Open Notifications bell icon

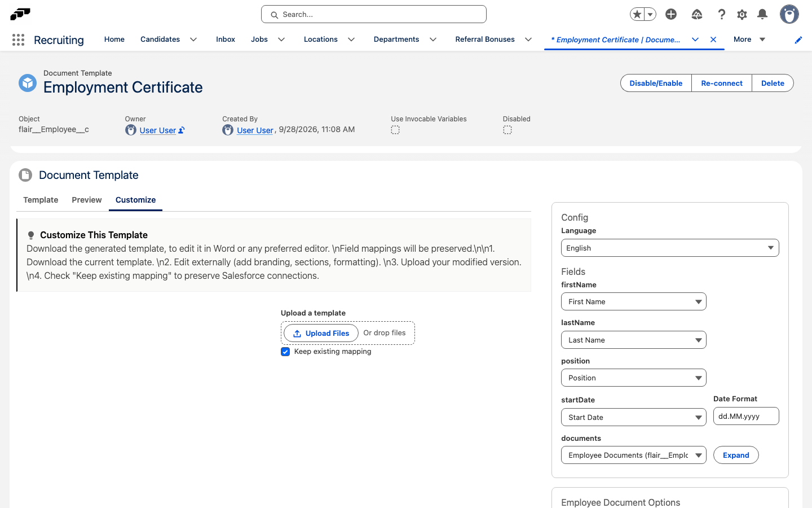click(x=762, y=14)
